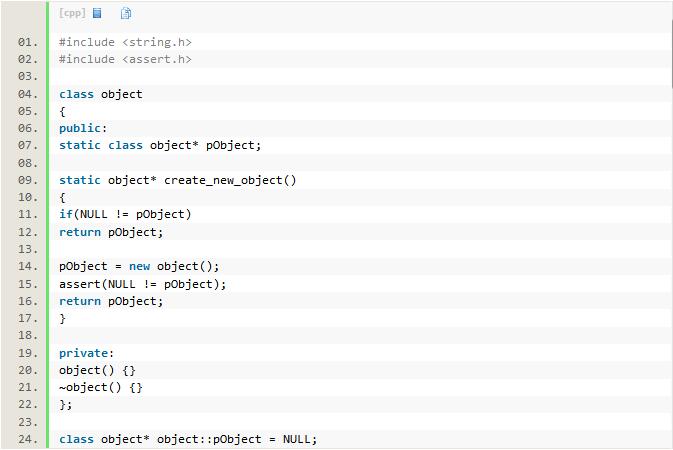Click the first 'return pObject;' line
The height and width of the screenshot is (450, 673).
tap(110, 232)
